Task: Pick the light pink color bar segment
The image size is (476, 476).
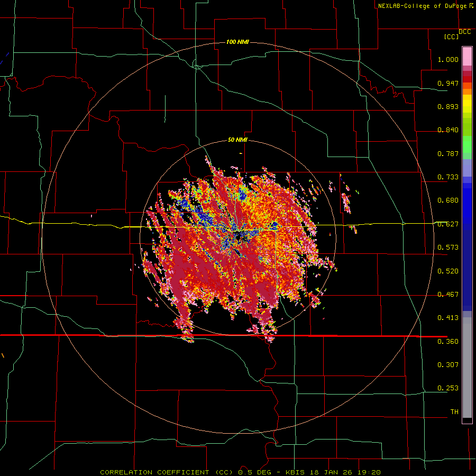Action: click(x=467, y=56)
